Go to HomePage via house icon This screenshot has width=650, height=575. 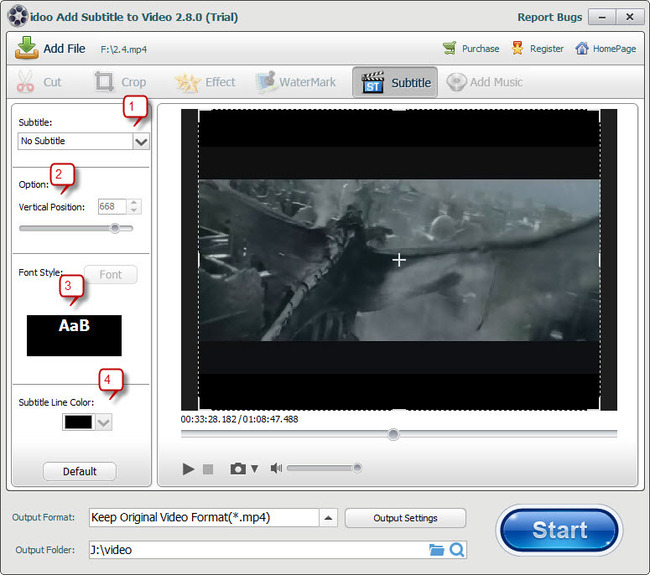(x=581, y=48)
